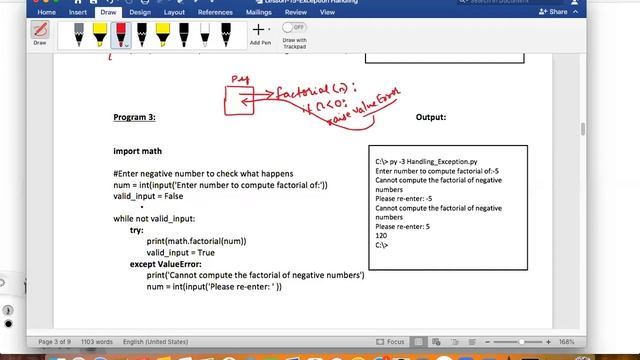Click the 'Please re-enter: 5' output line

click(x=402, y=227)
